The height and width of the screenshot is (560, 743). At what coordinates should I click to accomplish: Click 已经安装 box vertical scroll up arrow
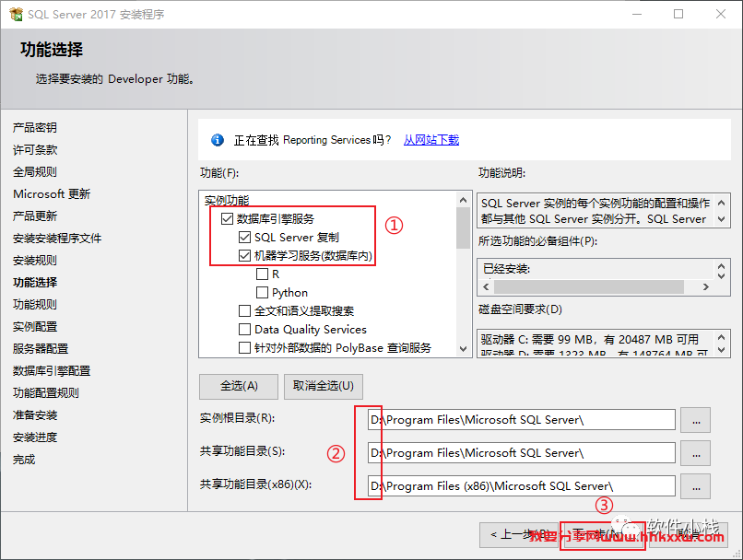[721, 266]
